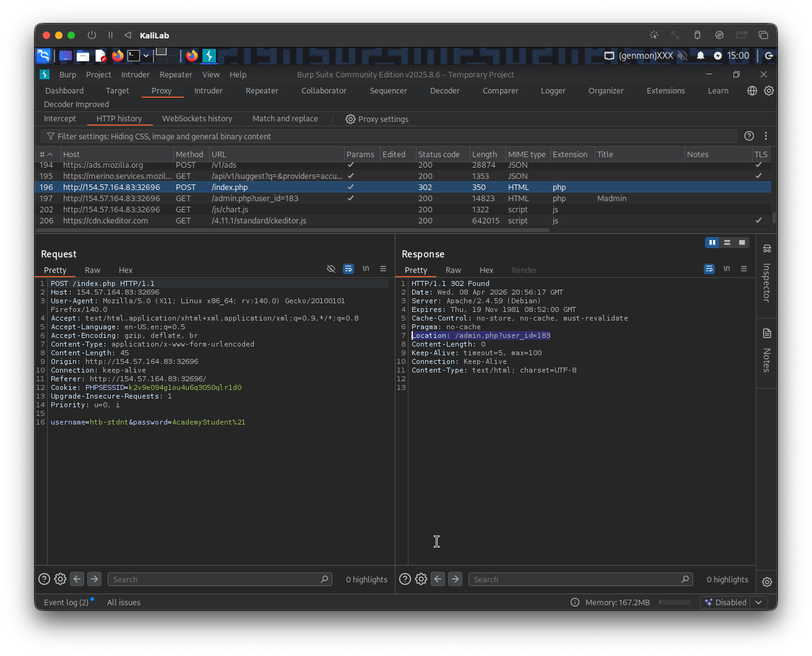812x656 pixels.
Task: Select side-by-side request/response layout icon
Action: coord(712,243)
